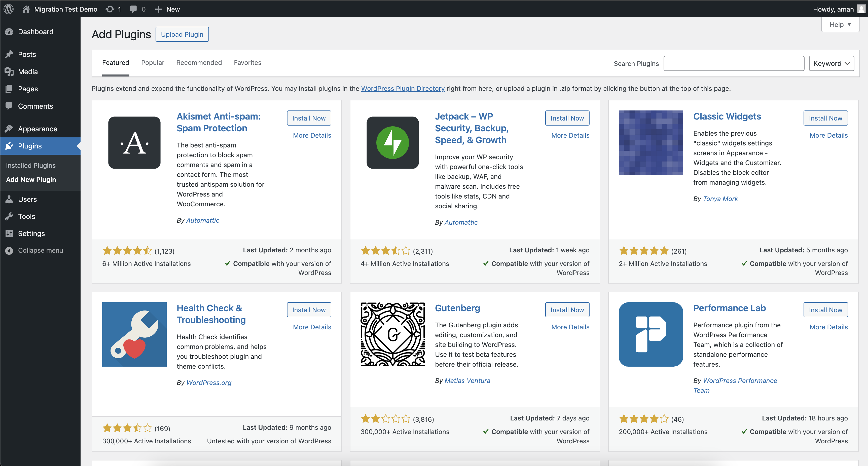
Task: Click the WordPress logo in admin bar
Action: pos(9,9)
